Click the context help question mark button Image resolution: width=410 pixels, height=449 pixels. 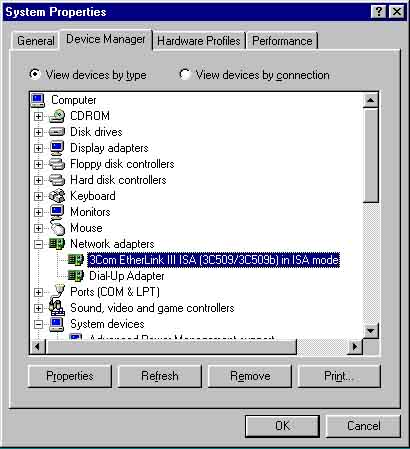click(379, 12)
